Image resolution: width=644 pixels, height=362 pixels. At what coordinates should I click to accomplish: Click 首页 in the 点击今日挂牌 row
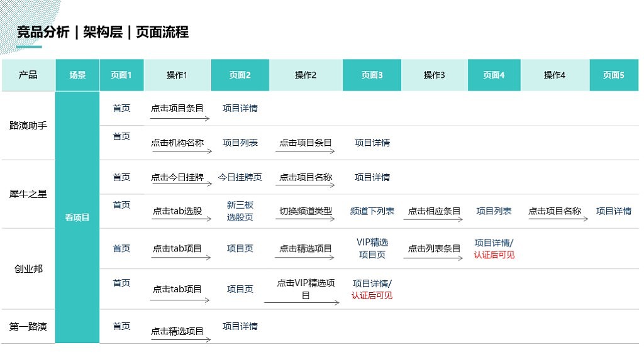121,177
